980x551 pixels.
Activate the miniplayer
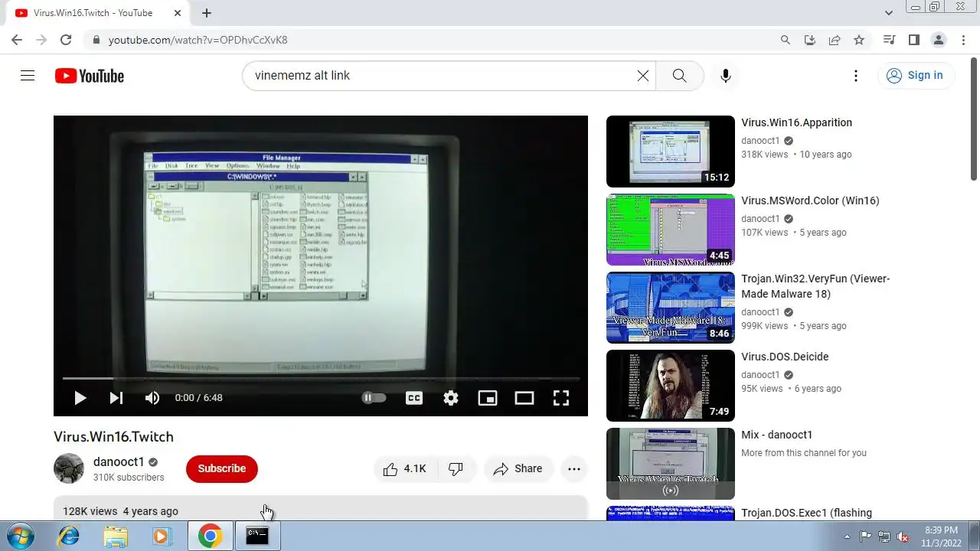click(x=488, y=398)
